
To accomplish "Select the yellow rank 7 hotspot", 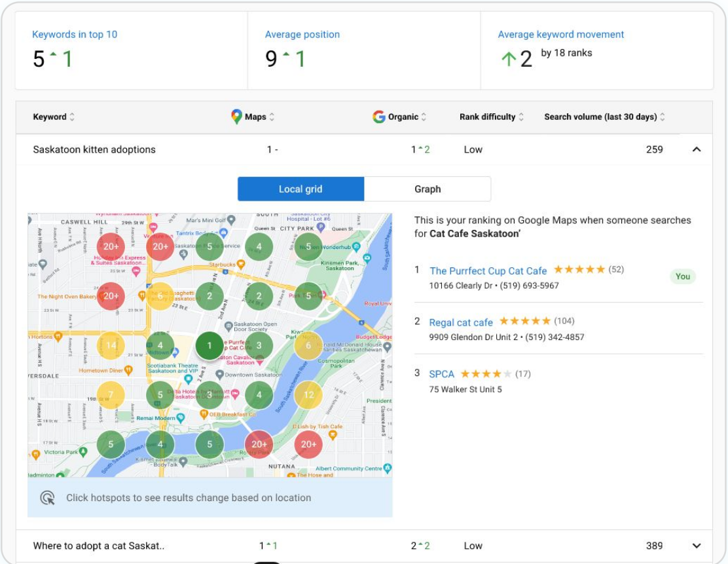I will pyautogui.click(x=111, y=395).
